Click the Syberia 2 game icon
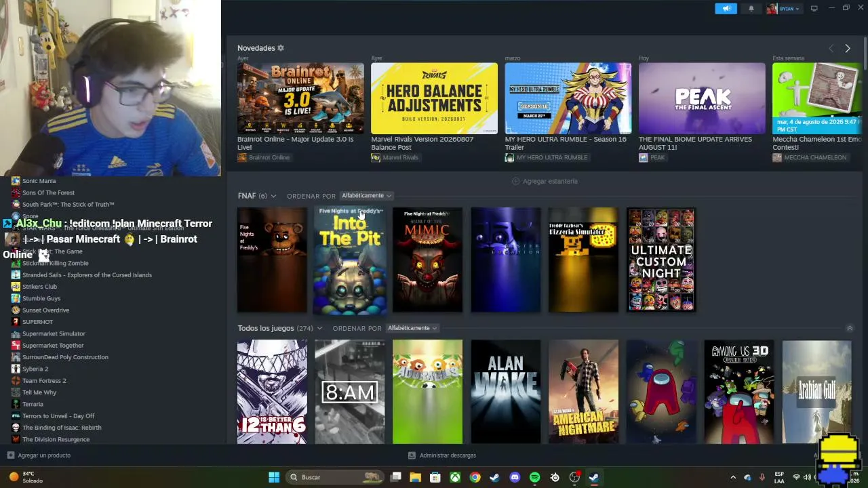 pyautogui.click(x=16, y=369)
